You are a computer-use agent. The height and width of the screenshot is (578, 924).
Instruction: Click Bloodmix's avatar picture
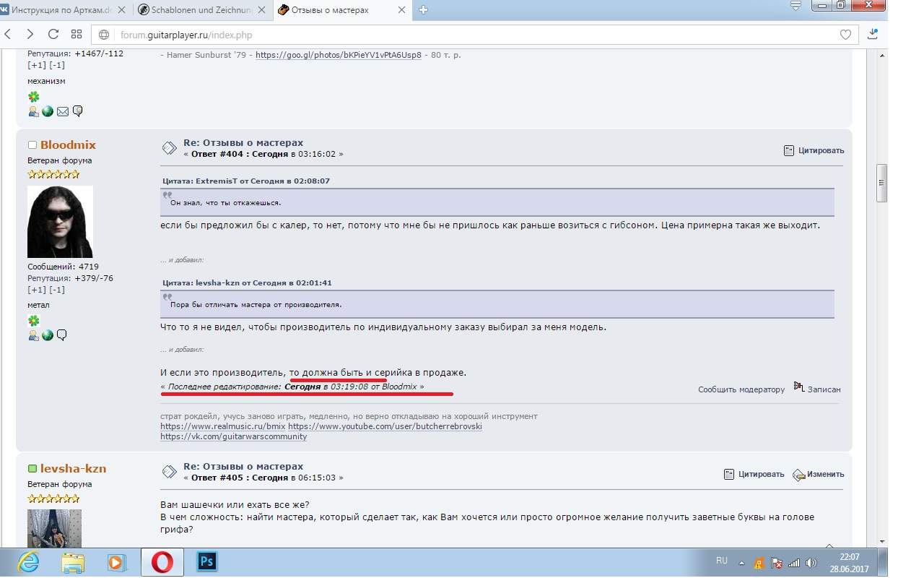point(60,222)
